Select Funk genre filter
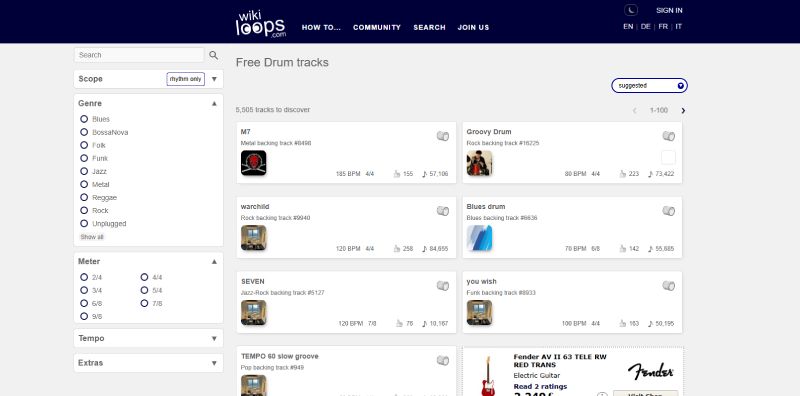The width and height of the screenshot is (800, 396). click(84, 158)
